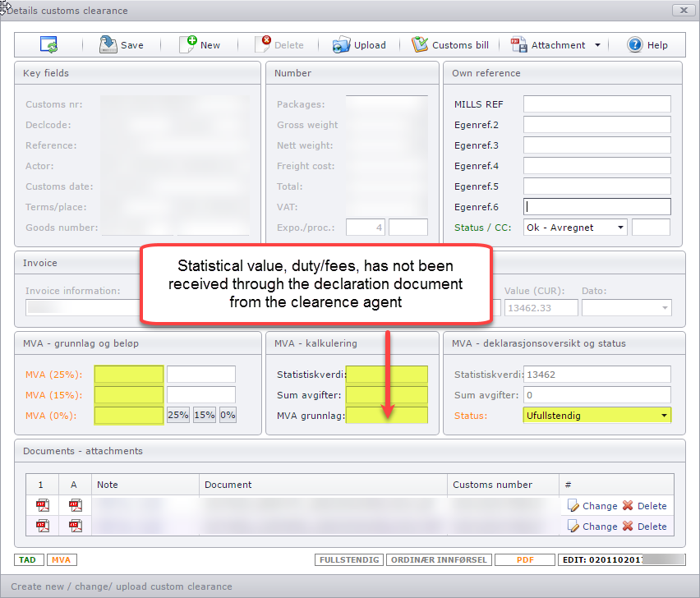This screenshot has width=700, height=598.
Task: Create a New customs clearance
Action: click(200, 45)
